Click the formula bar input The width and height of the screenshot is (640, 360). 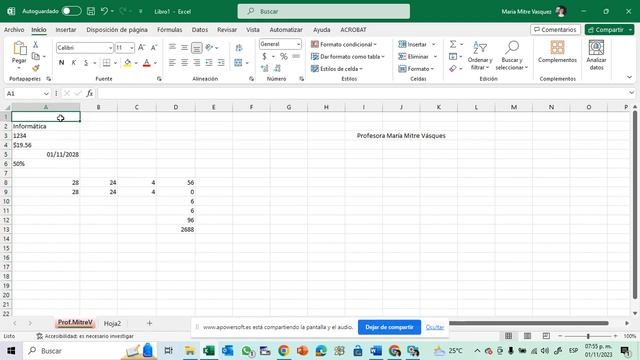pyautogui.click(x=363, y=93)
